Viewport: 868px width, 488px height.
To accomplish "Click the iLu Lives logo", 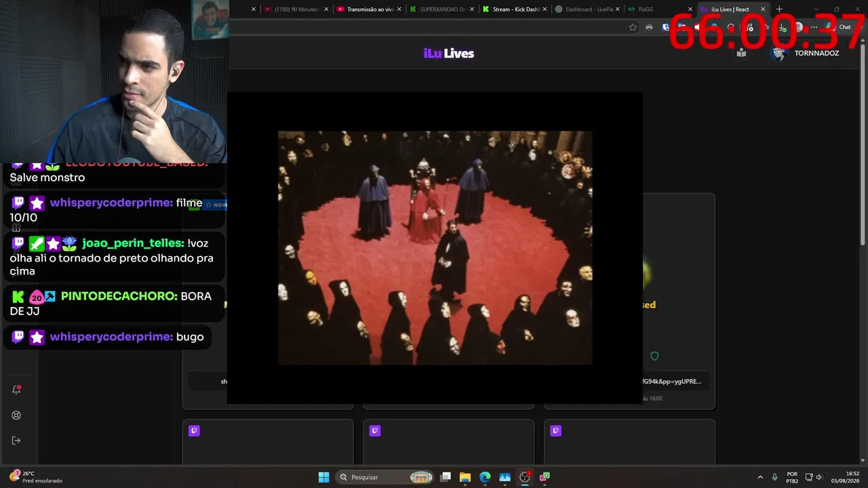I will point(449,54).
